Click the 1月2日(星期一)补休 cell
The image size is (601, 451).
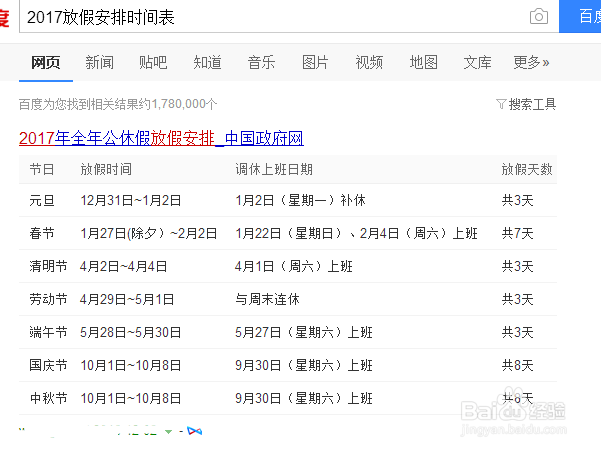pyautogui.click(x=300, y=200)
